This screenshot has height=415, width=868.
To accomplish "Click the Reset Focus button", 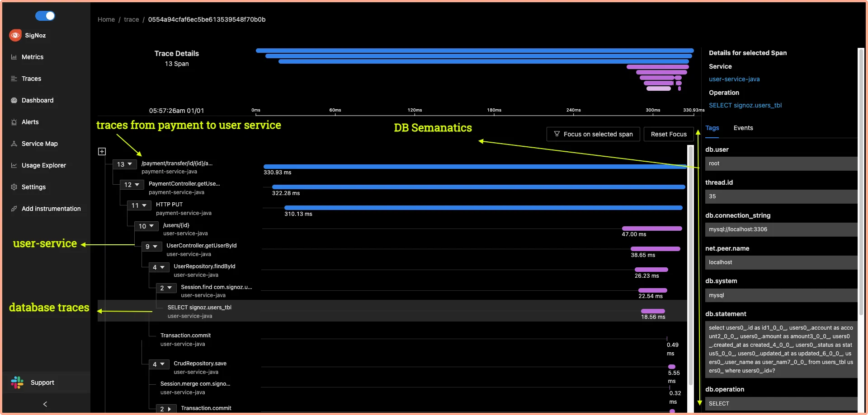I will coord(669,134).
